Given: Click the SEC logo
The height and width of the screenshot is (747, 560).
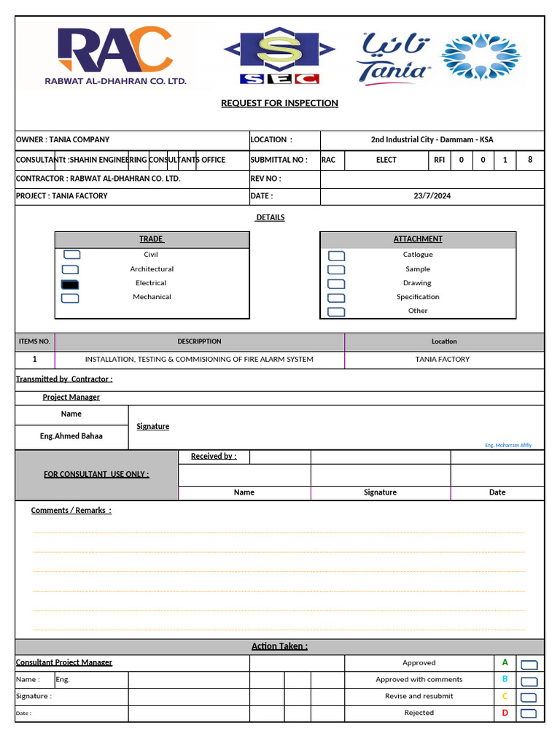Looking at the screenshot, I should click(x=279, y=55).
